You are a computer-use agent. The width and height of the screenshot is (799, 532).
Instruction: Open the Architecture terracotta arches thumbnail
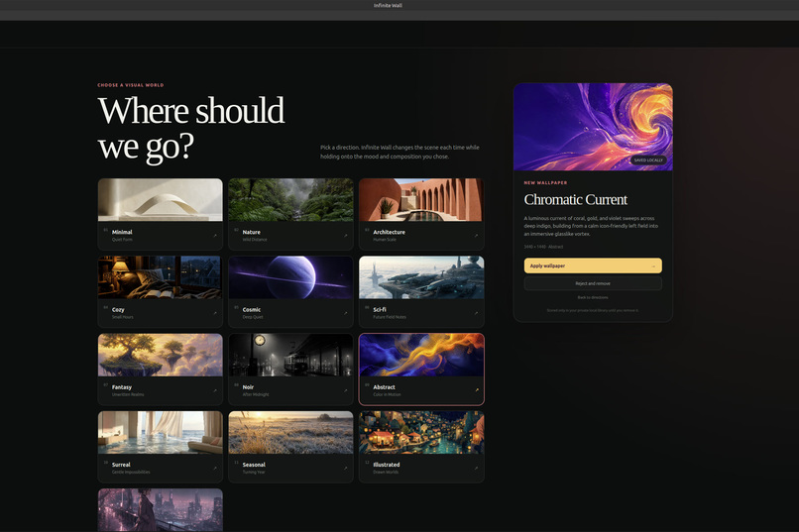tap(421, 199)
